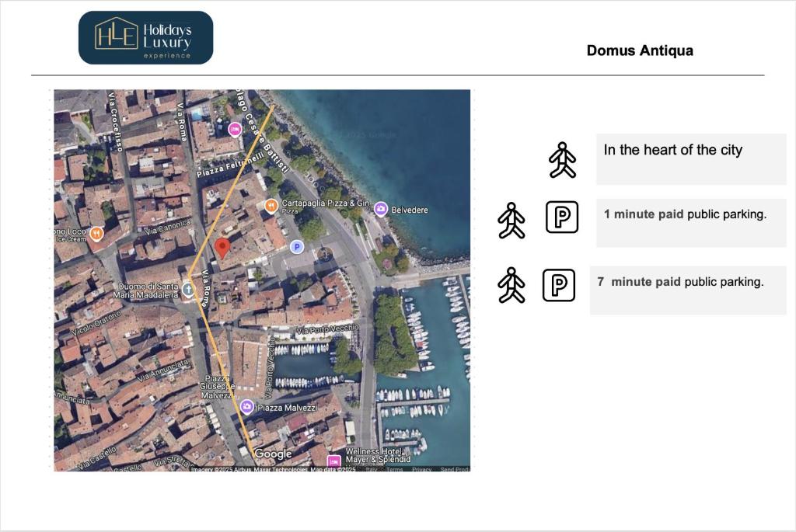The image size is (796, 532).
Task: Click the Domus Antiqua title text
Action: coord(640,50)
